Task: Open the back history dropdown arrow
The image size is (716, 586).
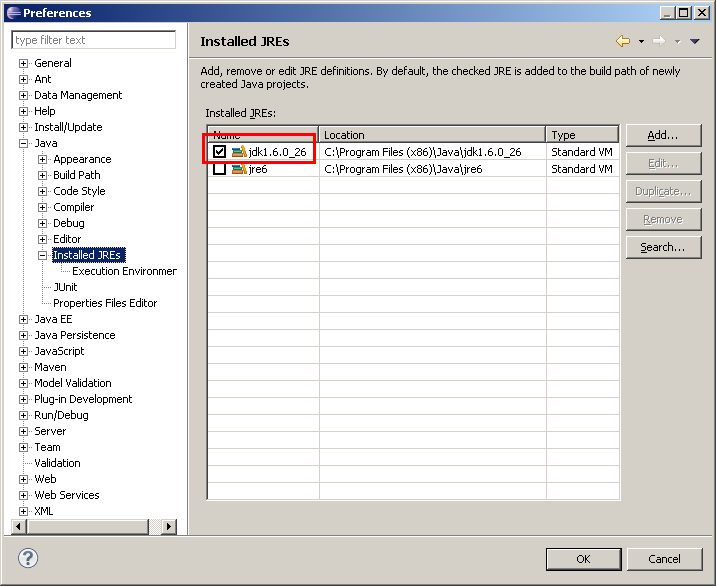Action: click(641, 42)
